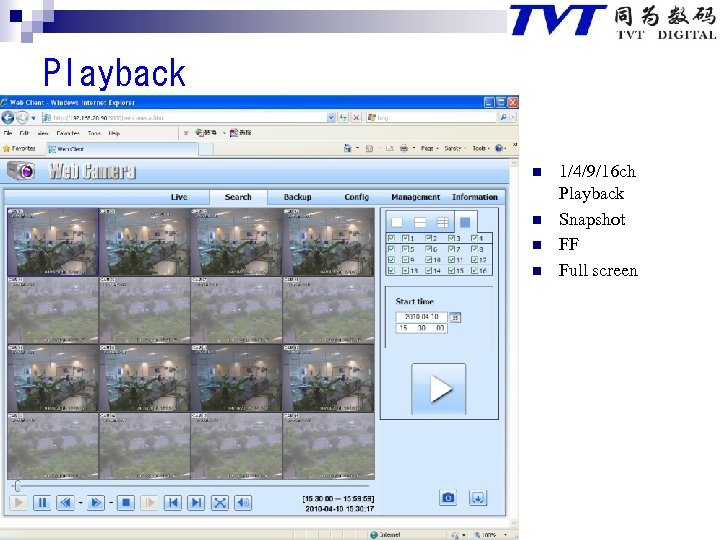The image size is (720, 540).
Task: Uncheck channel 4 checkbox
Action: (474, 238)
